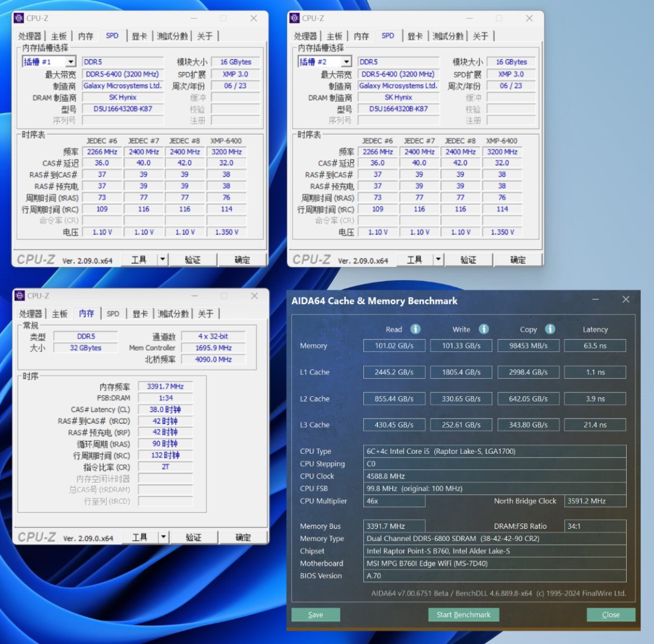Open 显卡 tab in slot #2 window

(415, 36)
